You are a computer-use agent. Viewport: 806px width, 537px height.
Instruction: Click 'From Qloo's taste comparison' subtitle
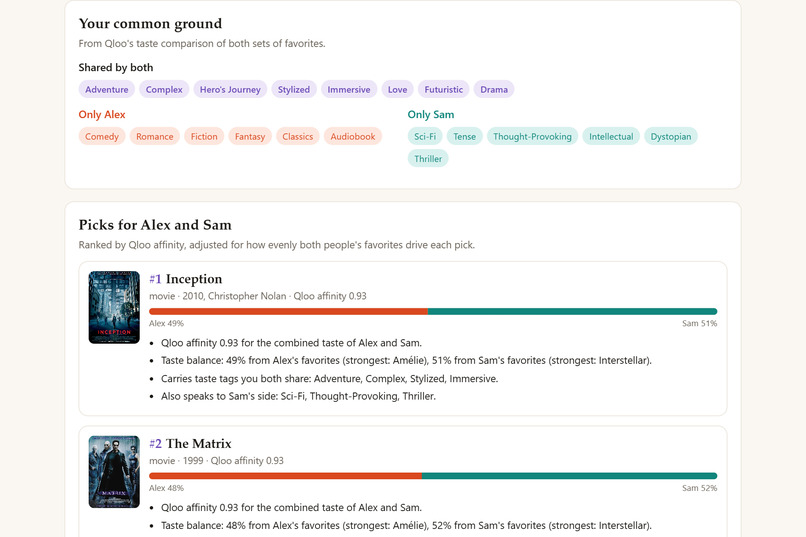[202, 44]
